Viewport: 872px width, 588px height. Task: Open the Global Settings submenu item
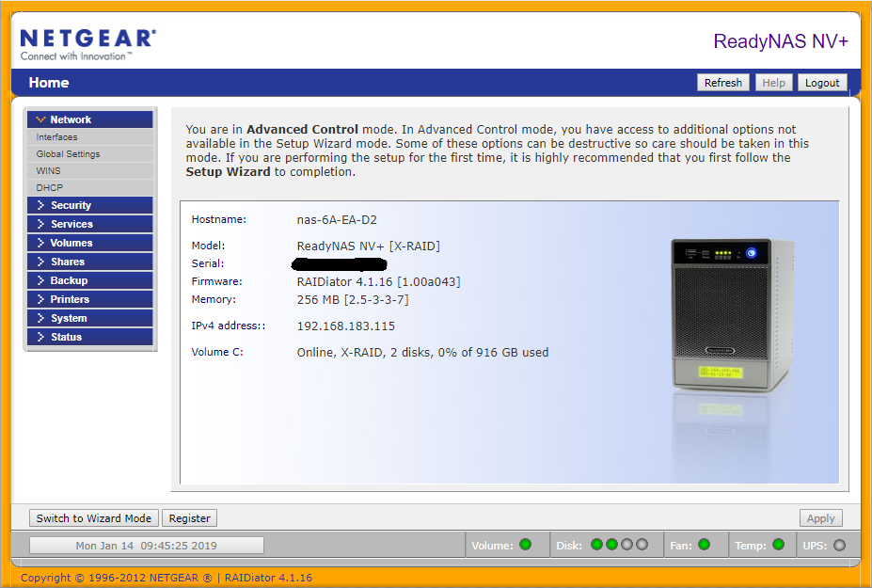point(68,154)
